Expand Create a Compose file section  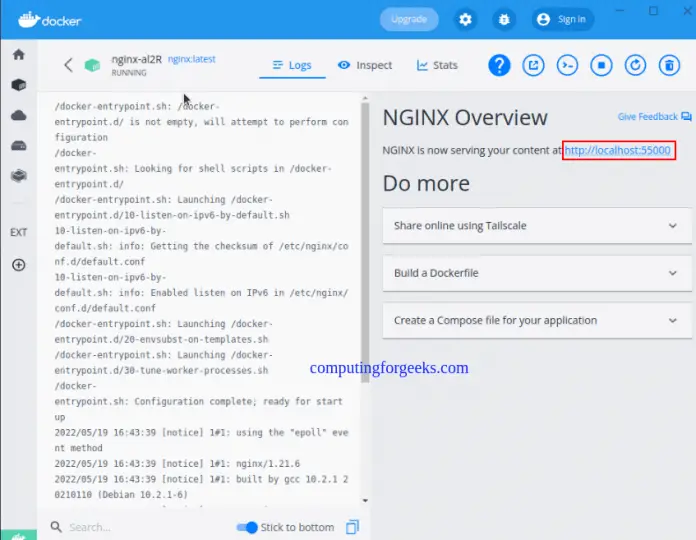pos(535,320)
